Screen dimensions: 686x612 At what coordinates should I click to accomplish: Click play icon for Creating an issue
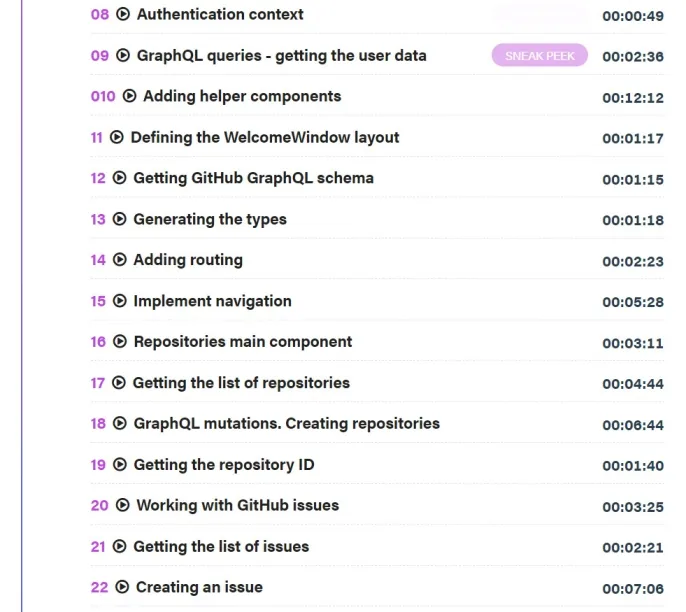122,587
